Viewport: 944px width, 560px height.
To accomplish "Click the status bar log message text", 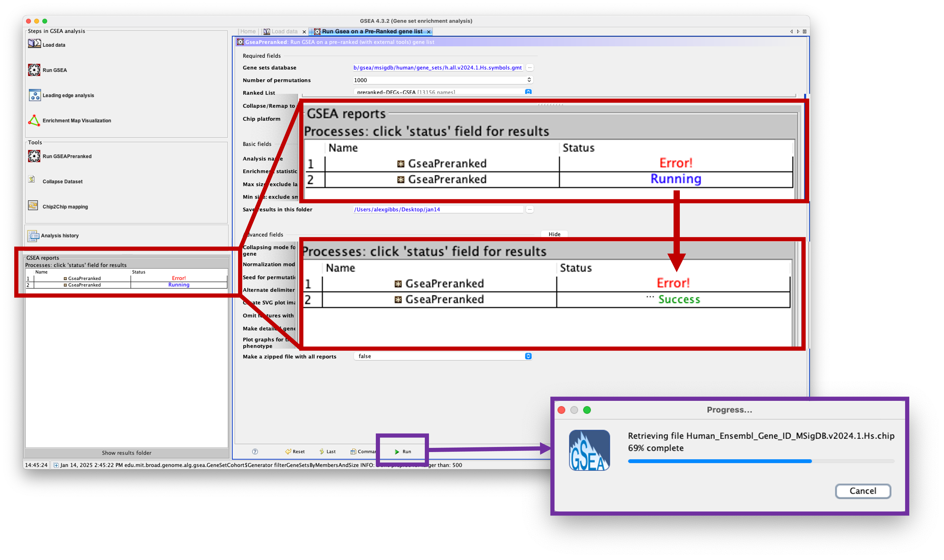I will click(261, 465).
